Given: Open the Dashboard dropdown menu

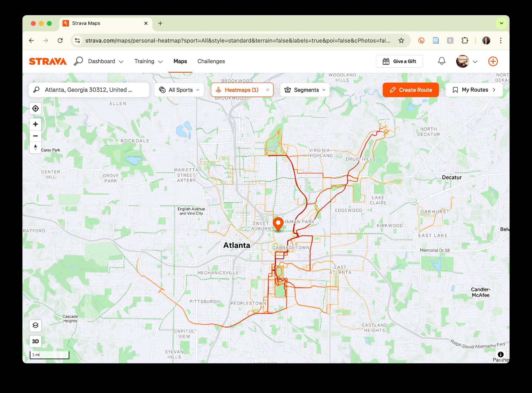Looking at the screenshot, I should pyautogui.click(x=106, y=61).
